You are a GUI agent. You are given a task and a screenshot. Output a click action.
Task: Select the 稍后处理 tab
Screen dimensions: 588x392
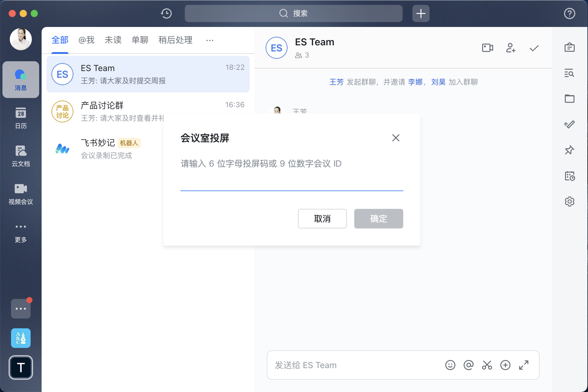click(x=175, y=40)
